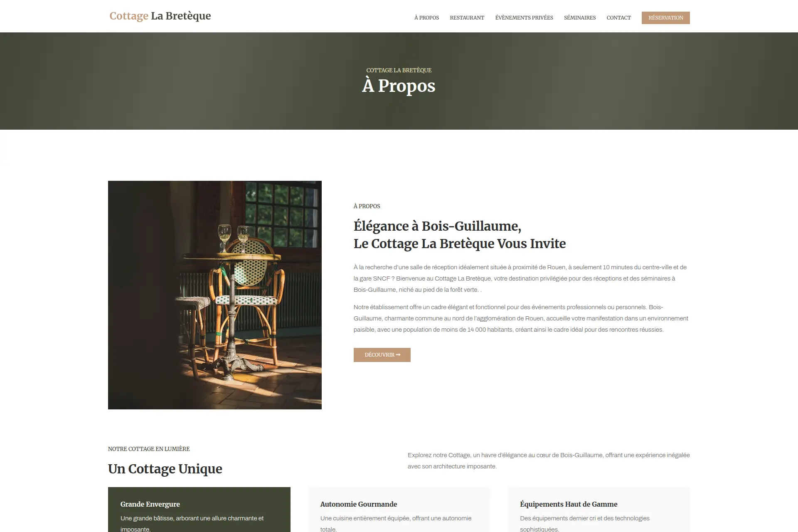Click the bistro chair and table photo
This screenshot has width=798, height=532.
(215, 295)
